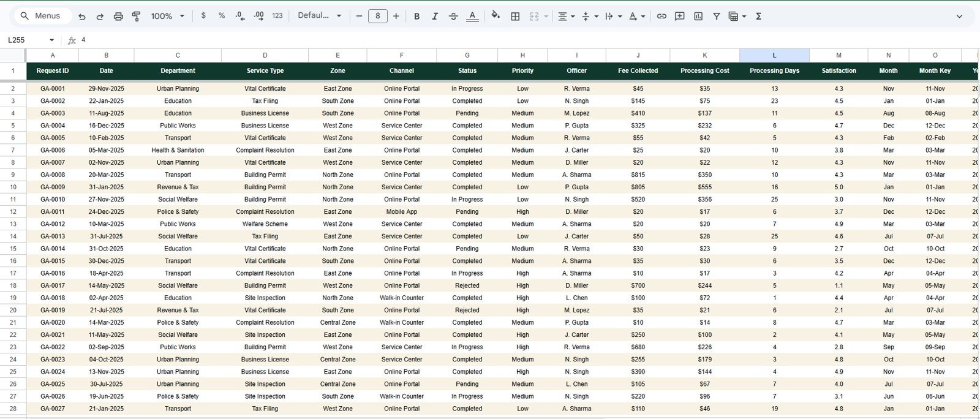Create a filter
This screenshot has width=980, height=419.
pos(716,17)
